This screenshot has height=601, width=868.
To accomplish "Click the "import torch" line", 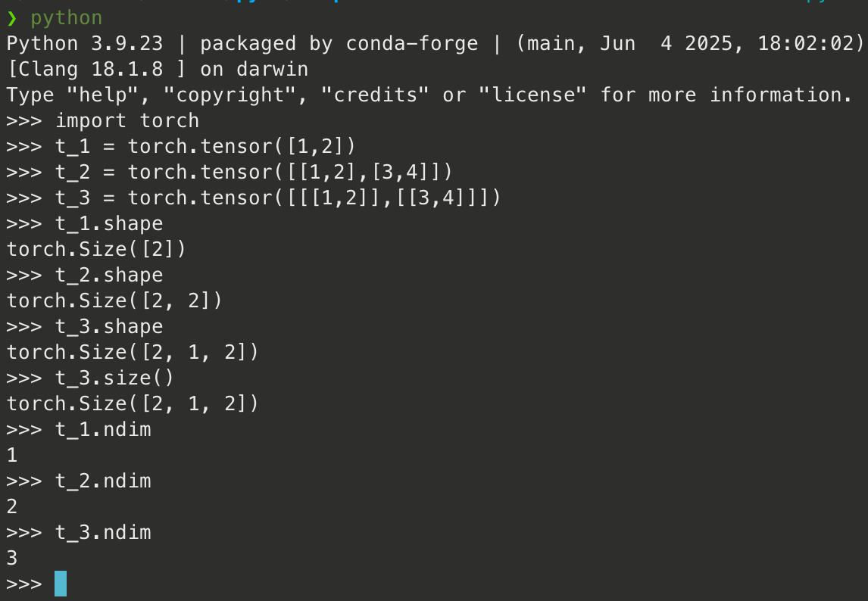I will [x=127, y=121].
